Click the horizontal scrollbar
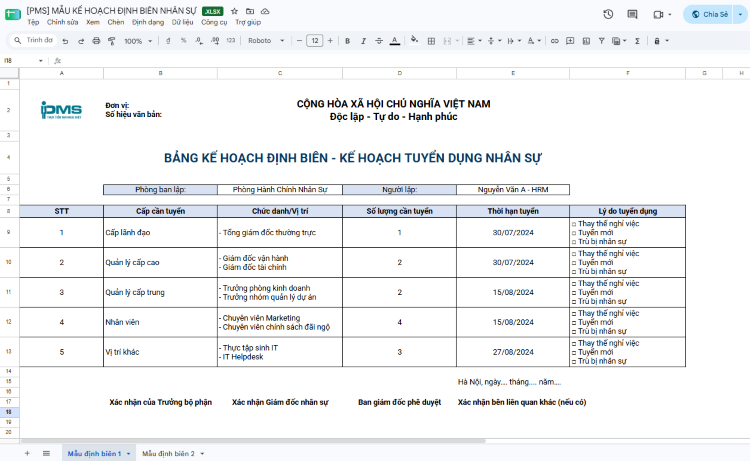The height and width of the screenshot is (461, 750). [254, 440]
